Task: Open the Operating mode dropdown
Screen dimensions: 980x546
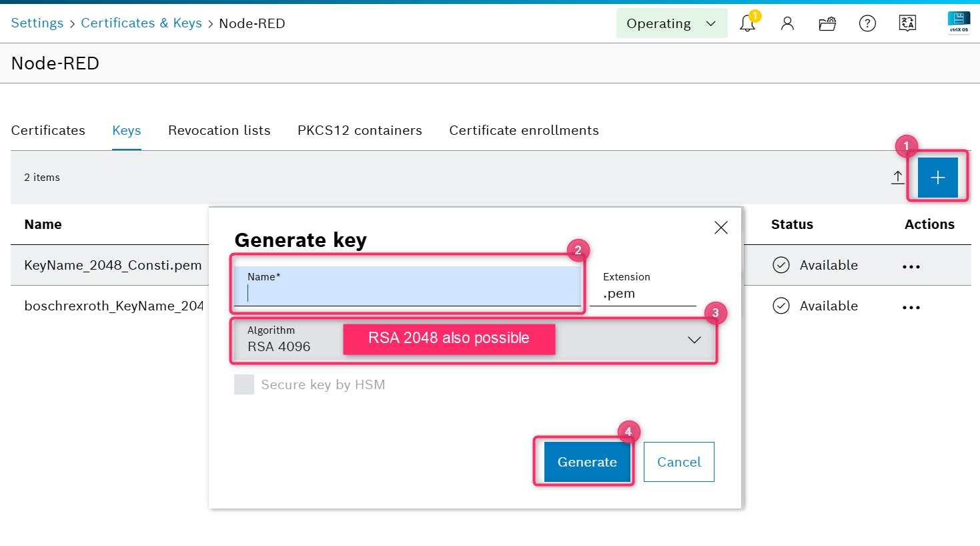Action: click(x=671, y=23)
